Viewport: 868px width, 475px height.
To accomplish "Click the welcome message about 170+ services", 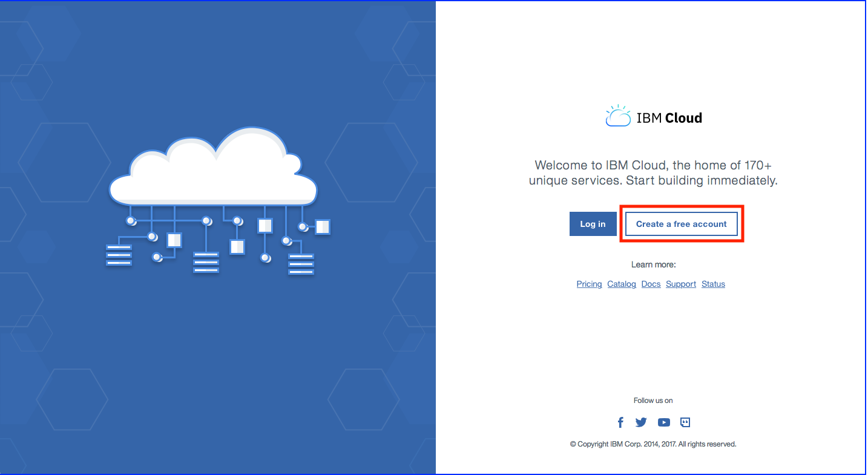I will click(x=653, y=172).
